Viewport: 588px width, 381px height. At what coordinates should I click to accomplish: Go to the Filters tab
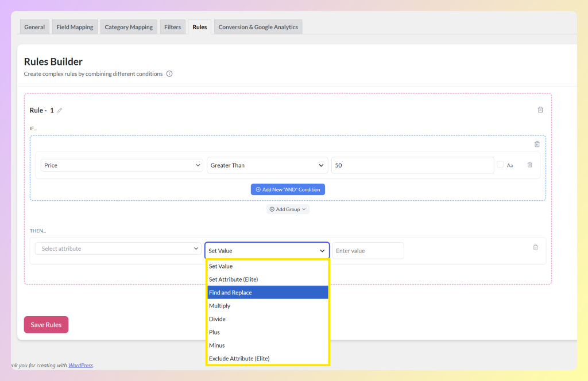(x=172, y=27)
